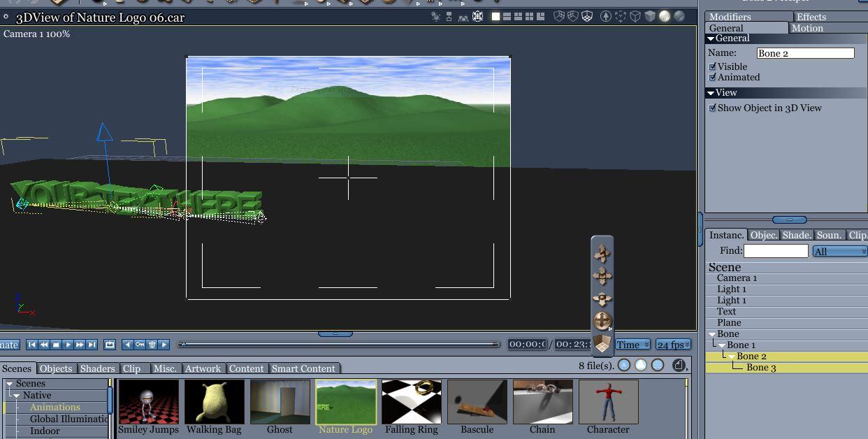Click the Name input field

(805, 53)
